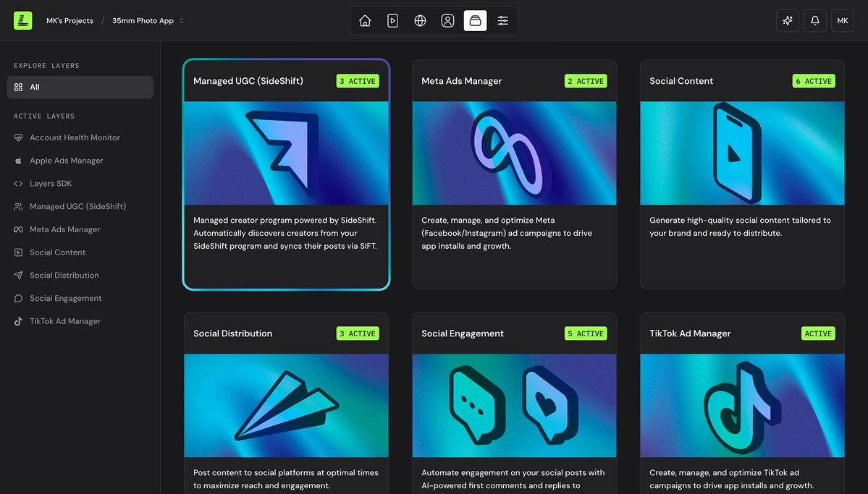Click the paper airplane artwork thumbnail
This screenshot has height=494, width=868.
pyautogui.click(x=286, y=406)
